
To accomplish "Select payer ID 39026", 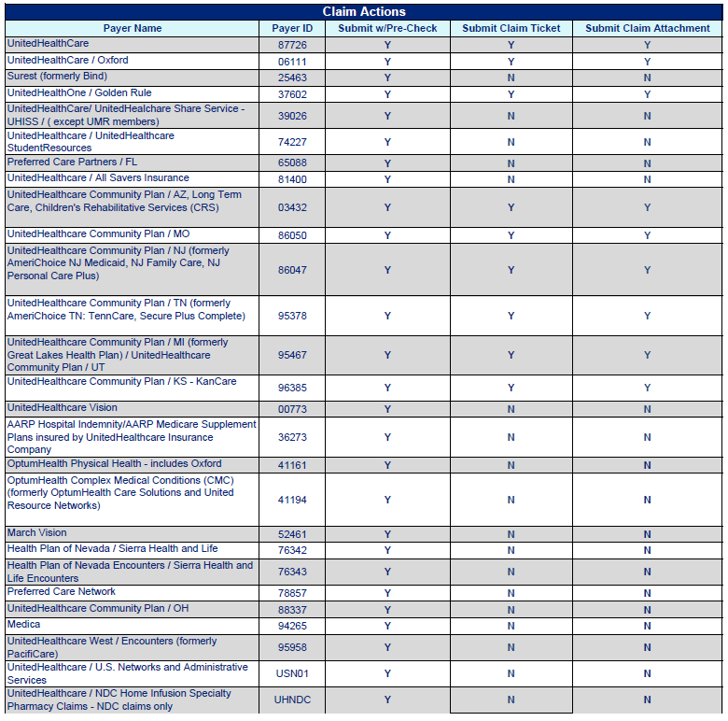I will [292, 116].
